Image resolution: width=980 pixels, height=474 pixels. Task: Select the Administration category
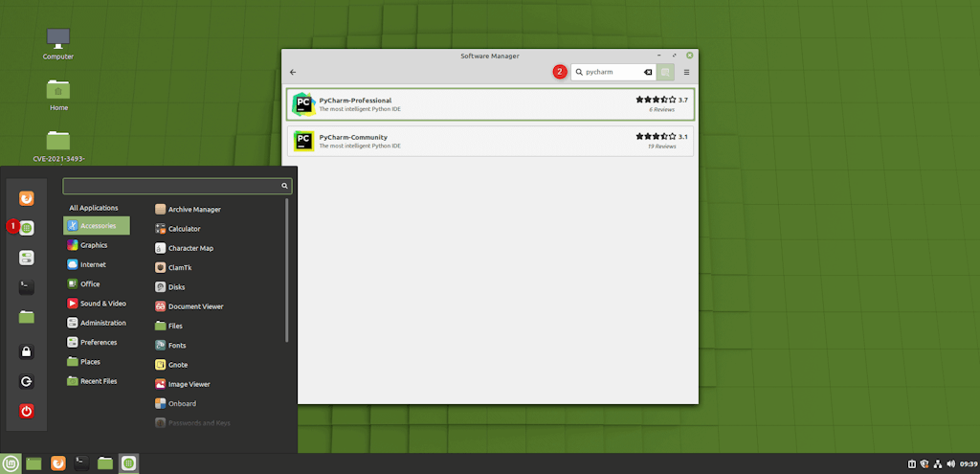coord(97,323)
